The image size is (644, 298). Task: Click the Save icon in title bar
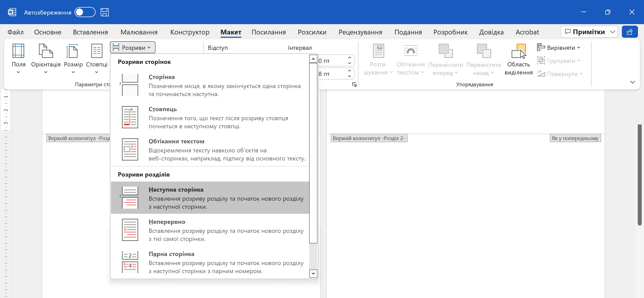(x=105, y=12)
